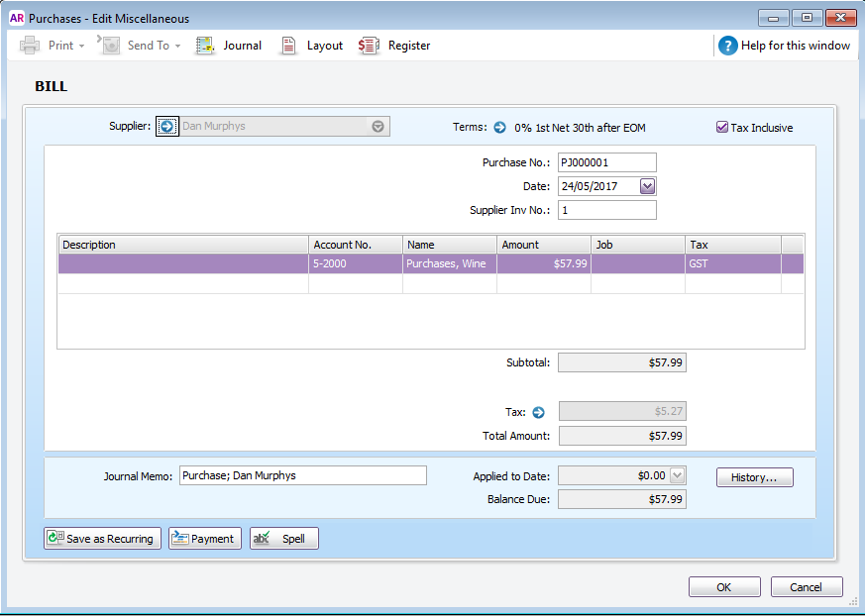This screenshot has height=616, width=865.
Task: Click the Payment button
Action: (x=204, y=539)
